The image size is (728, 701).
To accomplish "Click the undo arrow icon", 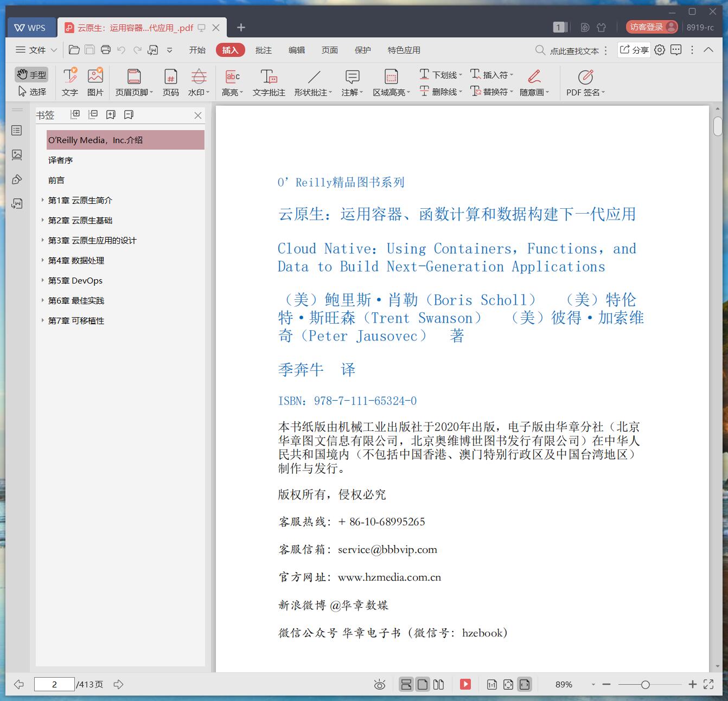I will (x=122, y=50).
